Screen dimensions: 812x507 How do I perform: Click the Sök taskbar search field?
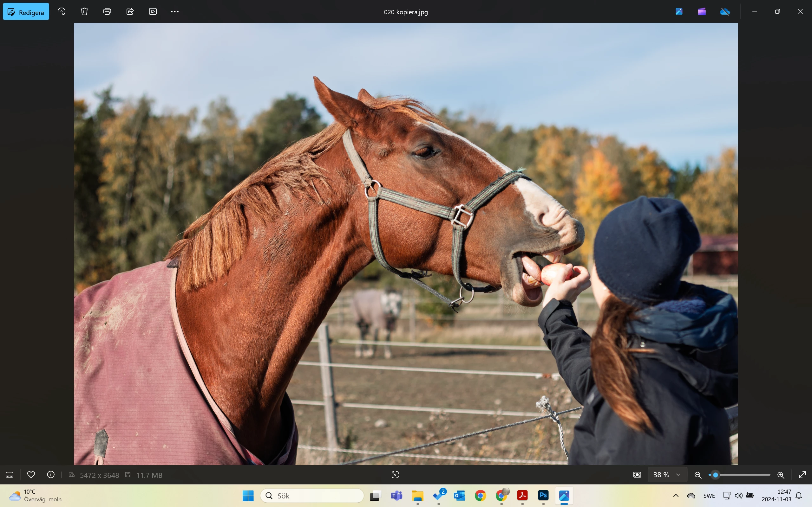pyautogui.click(x=312, y=496)
